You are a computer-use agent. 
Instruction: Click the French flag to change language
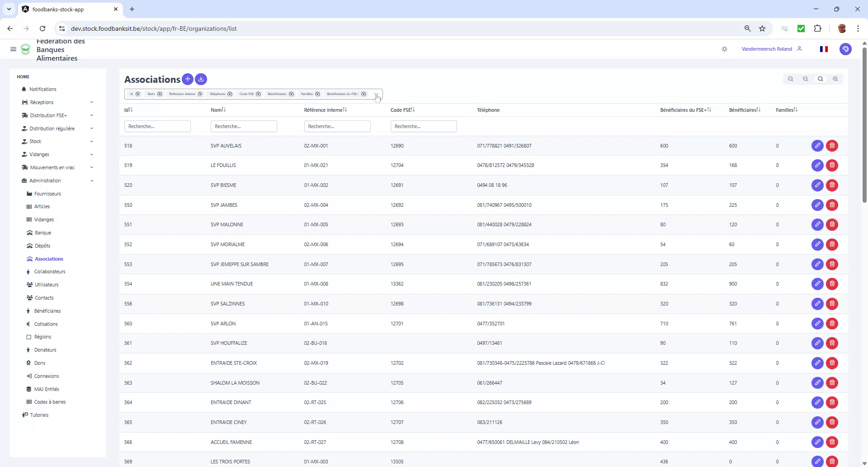[x=824, y=49]
